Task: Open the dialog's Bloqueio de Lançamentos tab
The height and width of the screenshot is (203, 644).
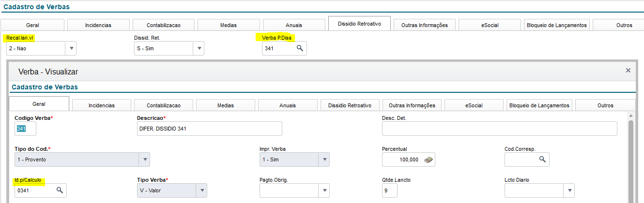Action: (539, 105)
